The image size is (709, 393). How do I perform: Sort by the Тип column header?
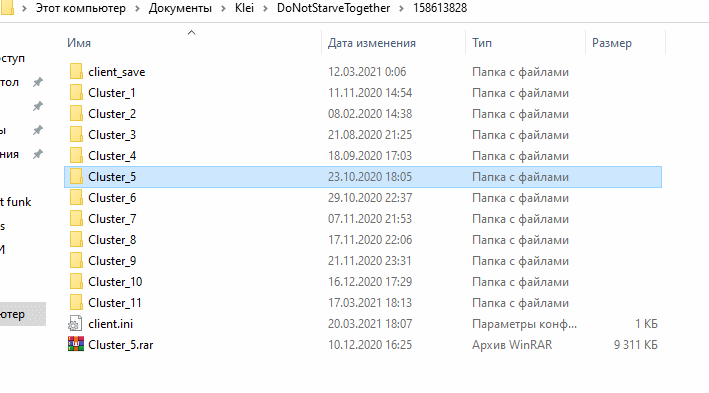point(482,43)
